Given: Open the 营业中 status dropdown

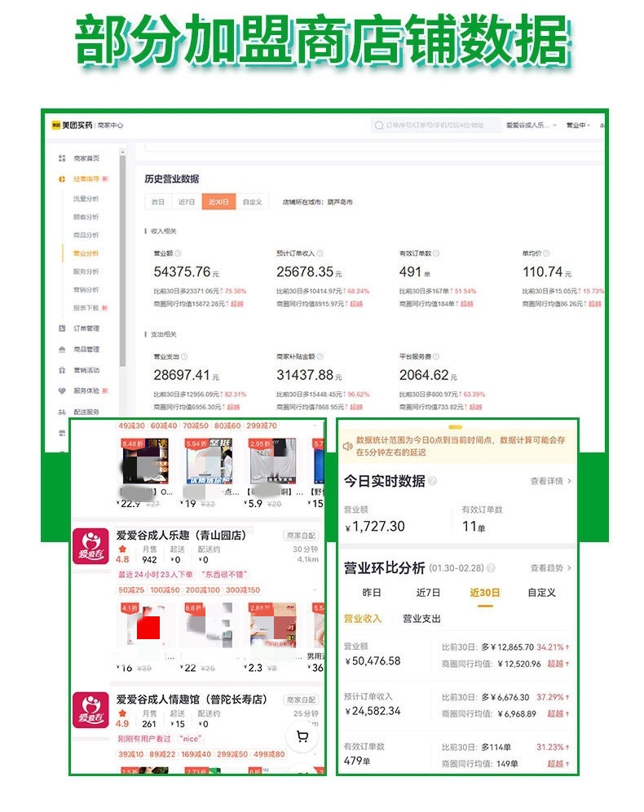Looking at the screenshot, I should click(578, 126).
